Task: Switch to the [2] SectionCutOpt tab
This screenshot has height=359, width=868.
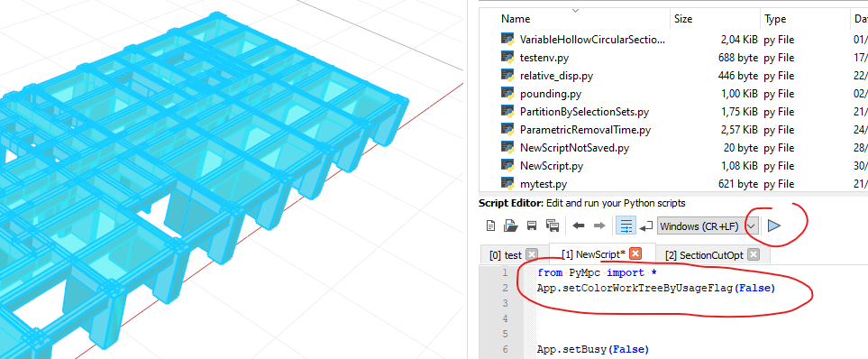Action: click(704, 255)
